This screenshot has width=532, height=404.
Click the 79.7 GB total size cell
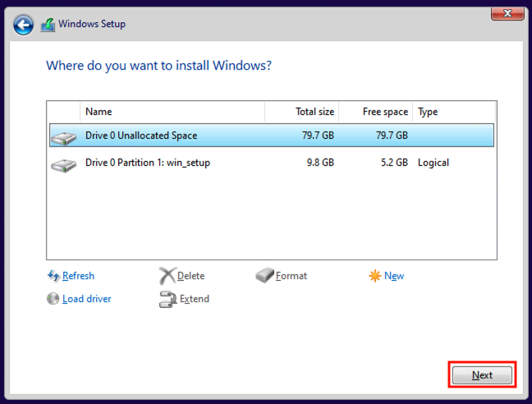pos(318,135)
